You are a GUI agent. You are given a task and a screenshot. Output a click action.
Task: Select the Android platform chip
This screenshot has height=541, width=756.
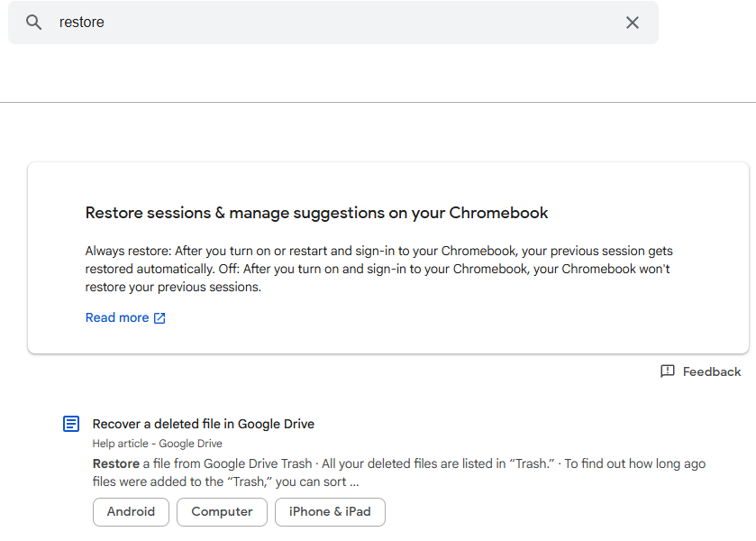coord(131,511)
